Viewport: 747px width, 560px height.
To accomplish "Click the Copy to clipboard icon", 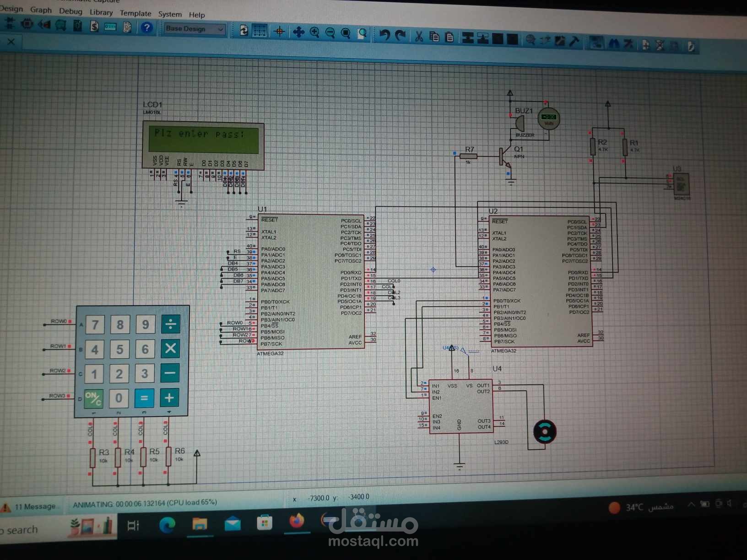I will (434, 37).
